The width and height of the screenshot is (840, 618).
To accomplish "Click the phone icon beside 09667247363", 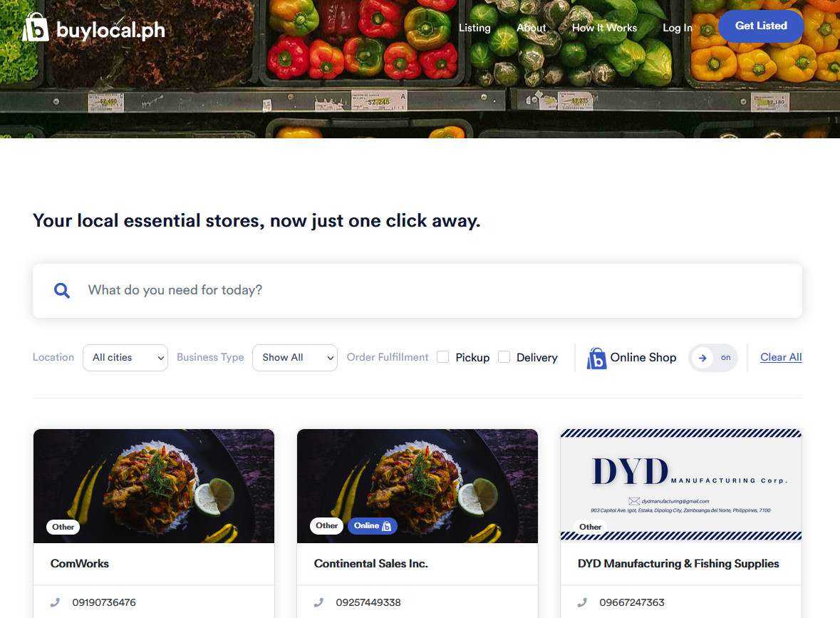I will tap(582, 602).
